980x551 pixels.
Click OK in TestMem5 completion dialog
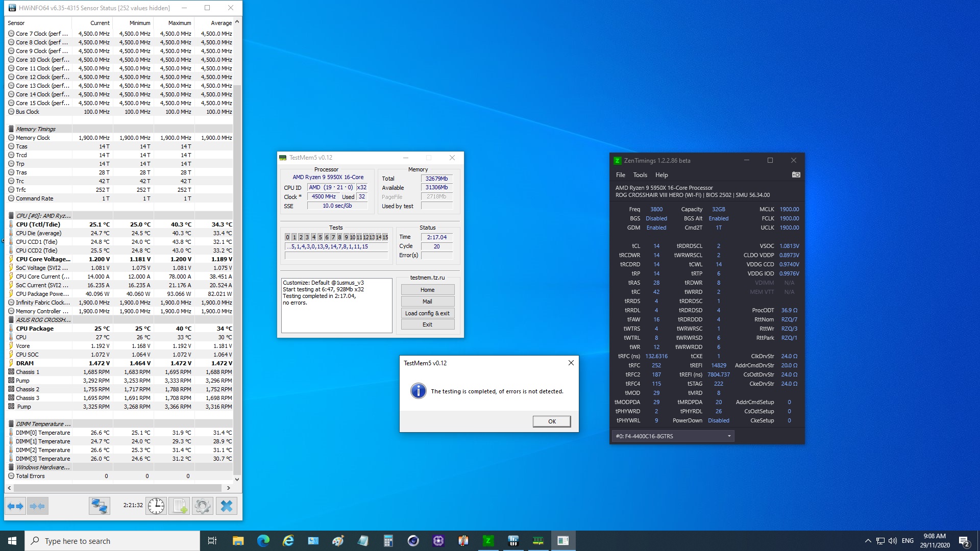click(552, 421)
